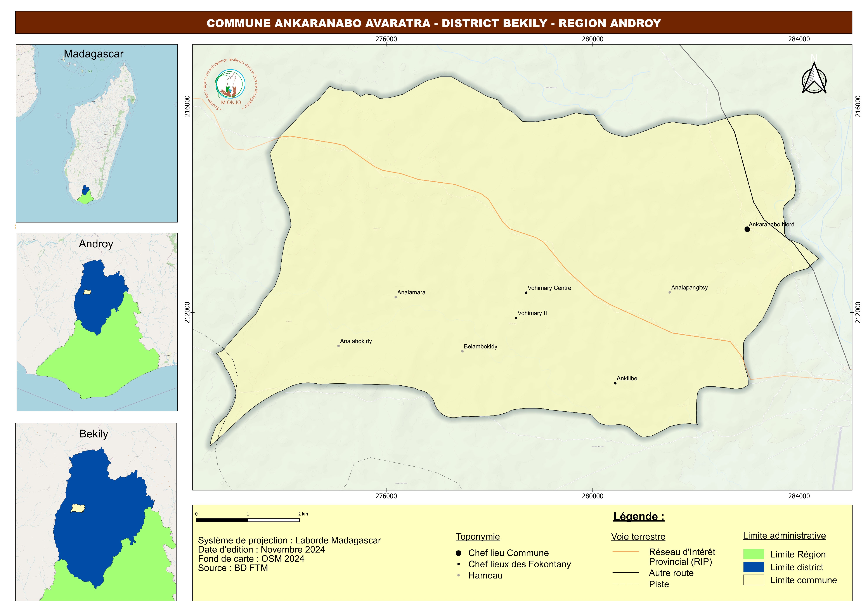Click the Limite Région green swatch

[x=754, y=554]
